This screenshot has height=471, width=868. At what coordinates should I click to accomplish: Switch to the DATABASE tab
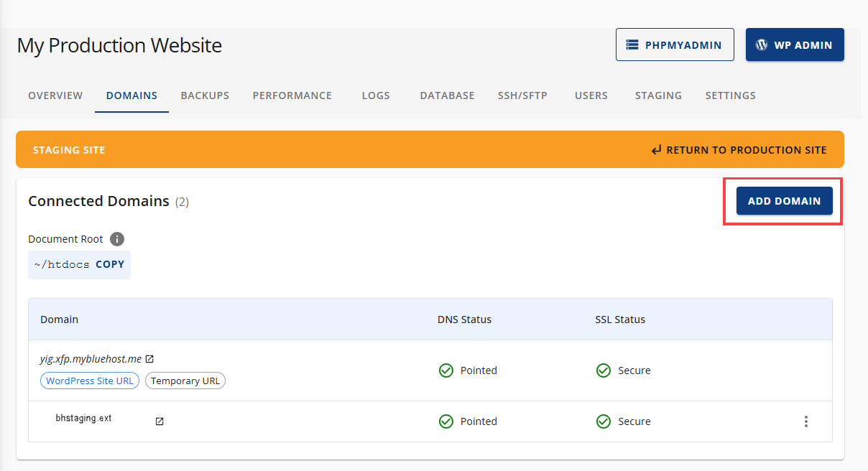[x=447, y=95]
